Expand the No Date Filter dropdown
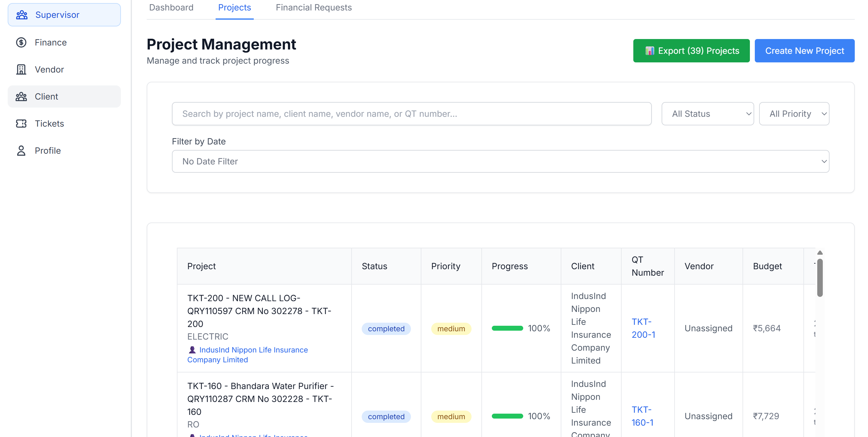This screenshot has width=868, height=437. pyautogui.click(x=500, y=161)
